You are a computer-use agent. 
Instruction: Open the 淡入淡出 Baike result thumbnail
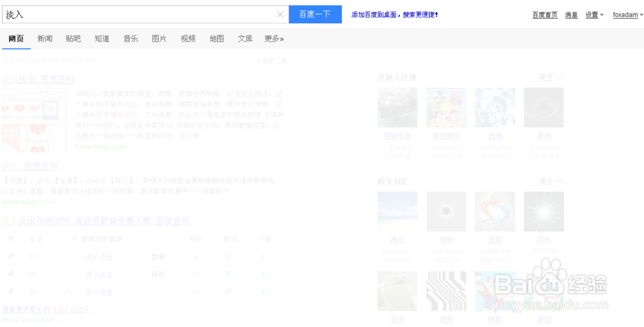(x=33, y=120)
